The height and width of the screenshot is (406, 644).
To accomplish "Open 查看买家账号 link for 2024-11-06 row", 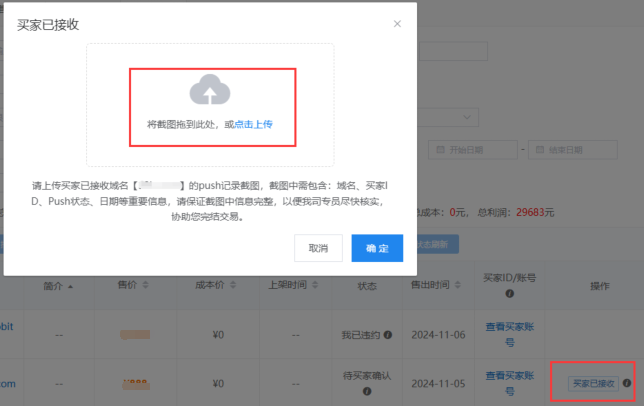I will click(x=506, y=334).
